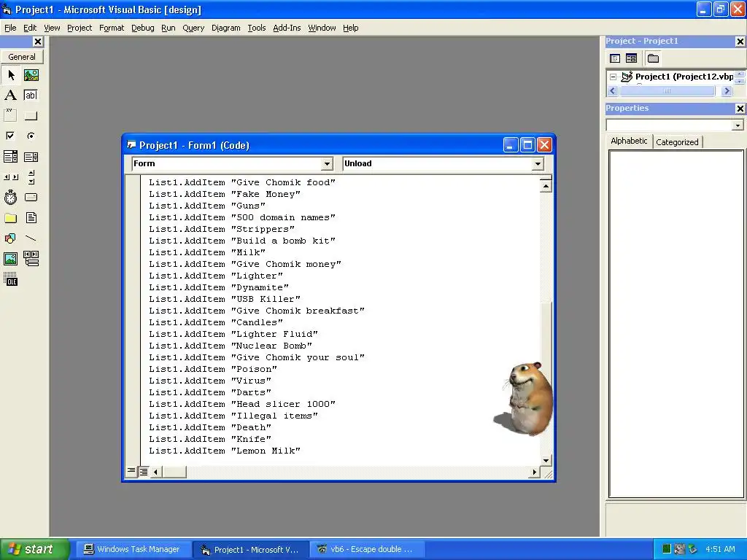Select the ComboBox control tool

click(10, 157)
